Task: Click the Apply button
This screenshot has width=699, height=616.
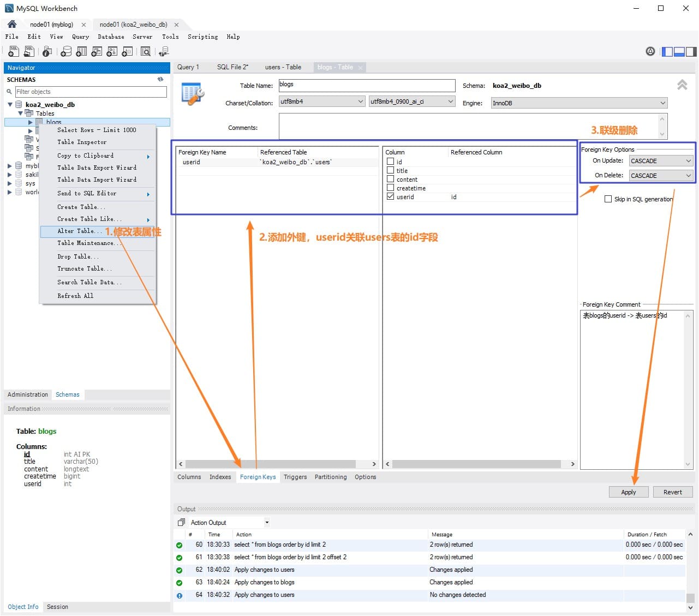Action: (x=629, y=492)
